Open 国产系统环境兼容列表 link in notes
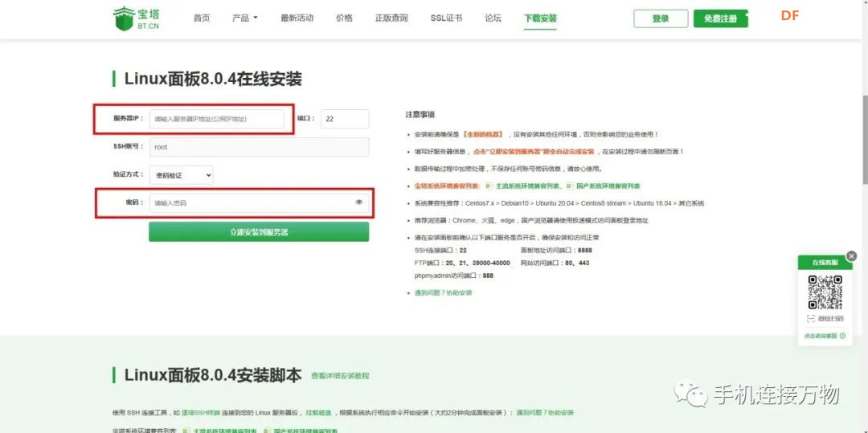This screenshot has width=868, height=433. tap(608, 186)
